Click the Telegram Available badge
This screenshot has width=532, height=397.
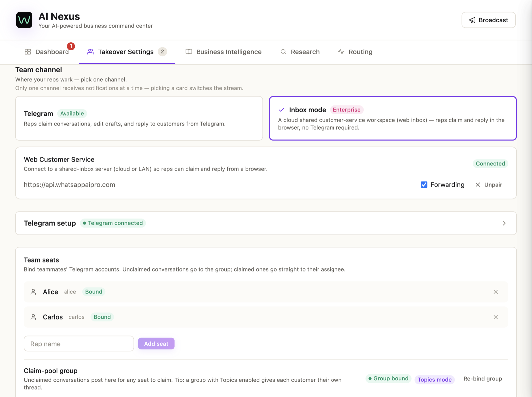pyautogui.click(x=72, y=114)
